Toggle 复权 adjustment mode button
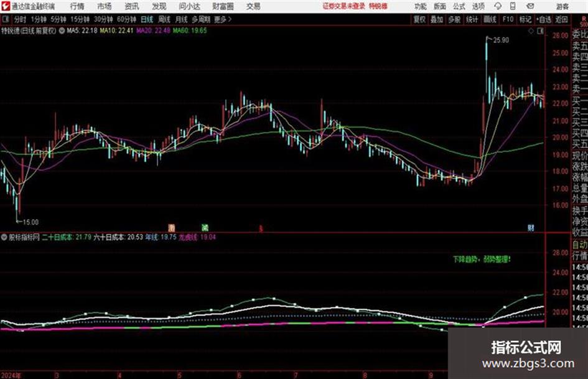The width and height of the screenshot is (588, 379). pos(419,19)
